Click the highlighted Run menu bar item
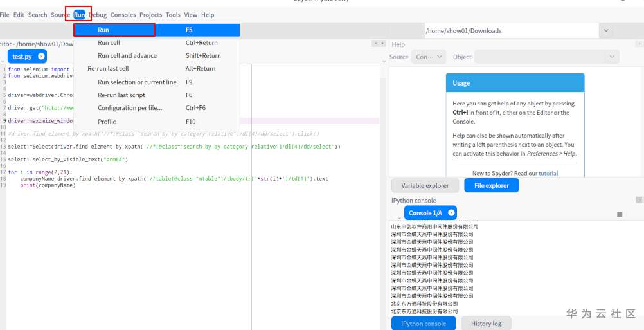 click(x=79, y=15)
